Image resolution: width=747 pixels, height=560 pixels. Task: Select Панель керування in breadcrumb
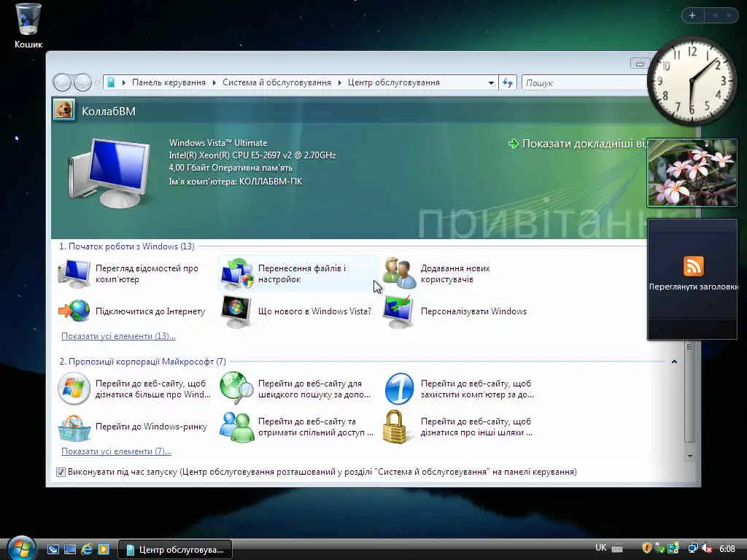(169, 83)
